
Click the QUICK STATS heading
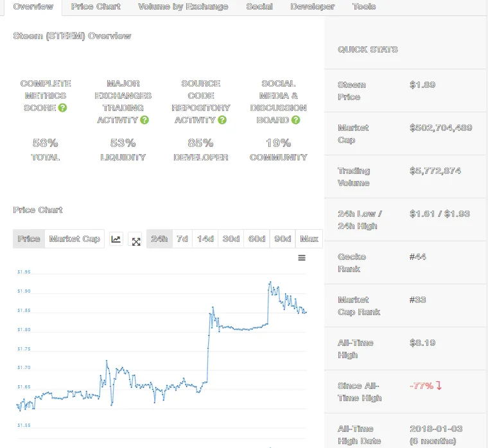pyautogui.click(x=367, y=49)
